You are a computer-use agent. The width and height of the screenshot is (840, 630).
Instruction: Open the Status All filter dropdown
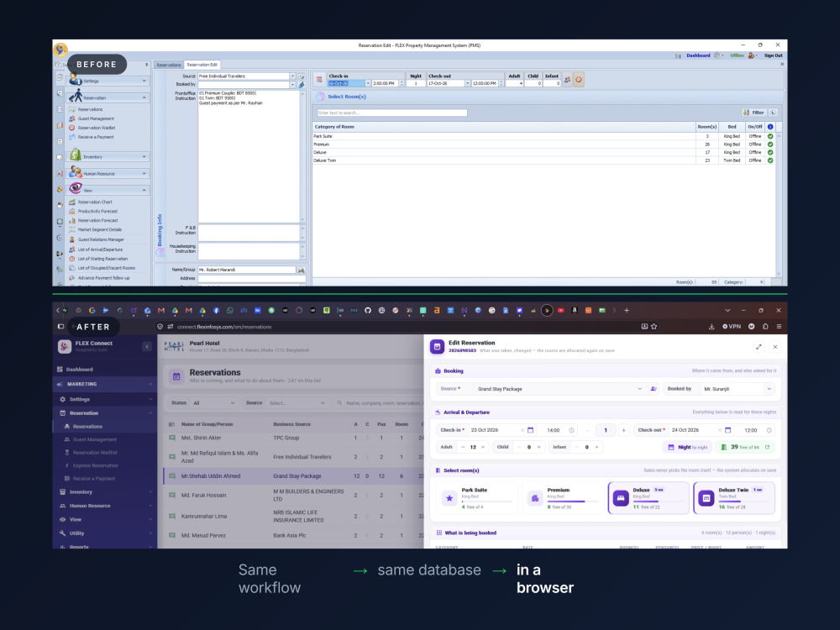tap(213, 403)
